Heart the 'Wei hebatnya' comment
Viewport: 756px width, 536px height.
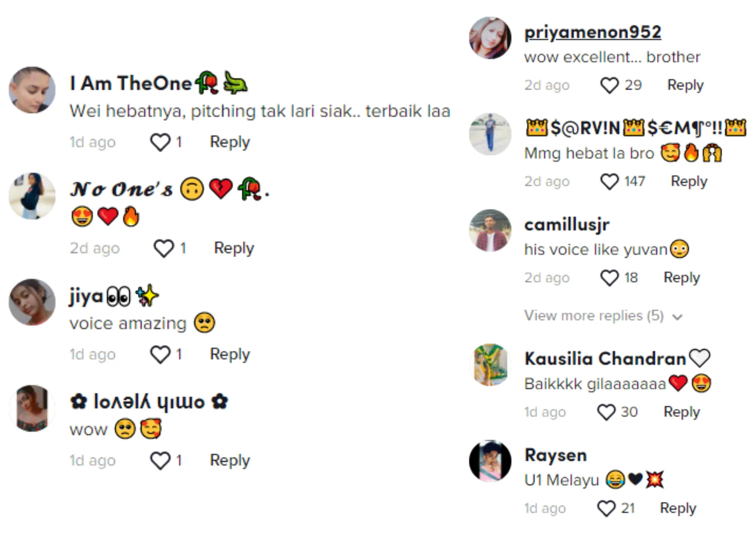[160, 142]
